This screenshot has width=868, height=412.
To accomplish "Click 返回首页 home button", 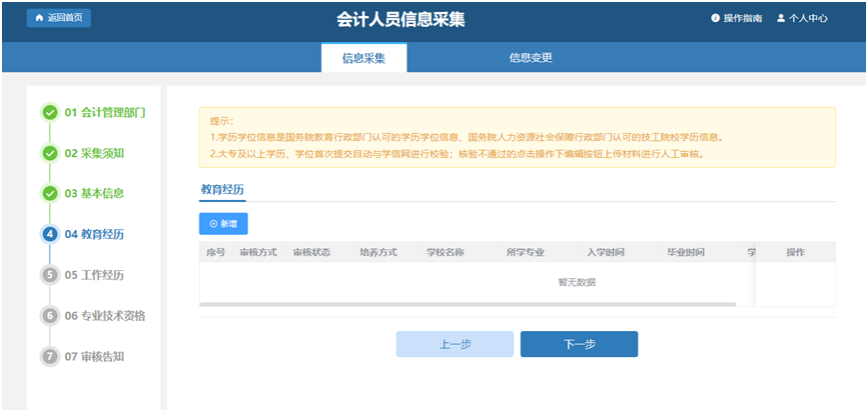I will coord(60,18).
